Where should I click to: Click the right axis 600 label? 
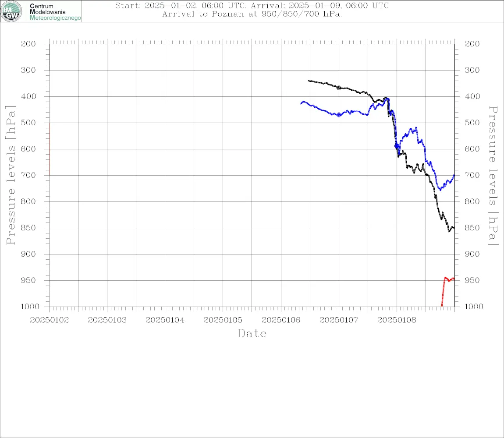pos(472,149)
